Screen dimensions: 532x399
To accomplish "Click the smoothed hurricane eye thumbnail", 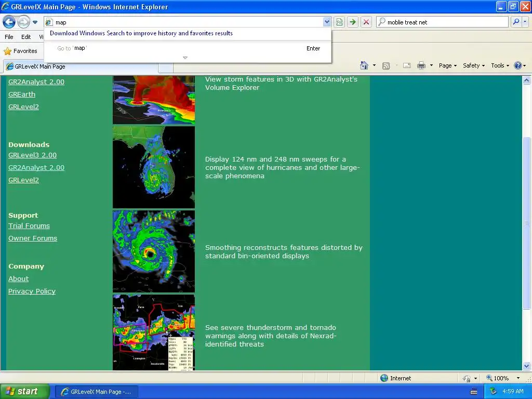I will point(154,251).
